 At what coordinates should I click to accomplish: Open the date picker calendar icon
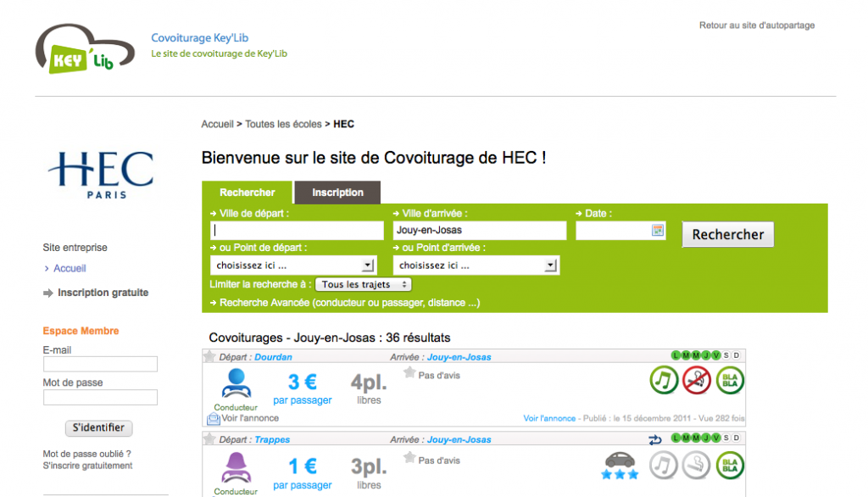[x=657, y=231]
